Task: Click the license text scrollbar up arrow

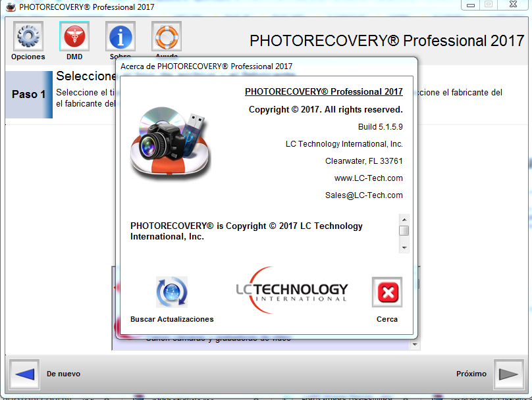Action: point(404,220)
